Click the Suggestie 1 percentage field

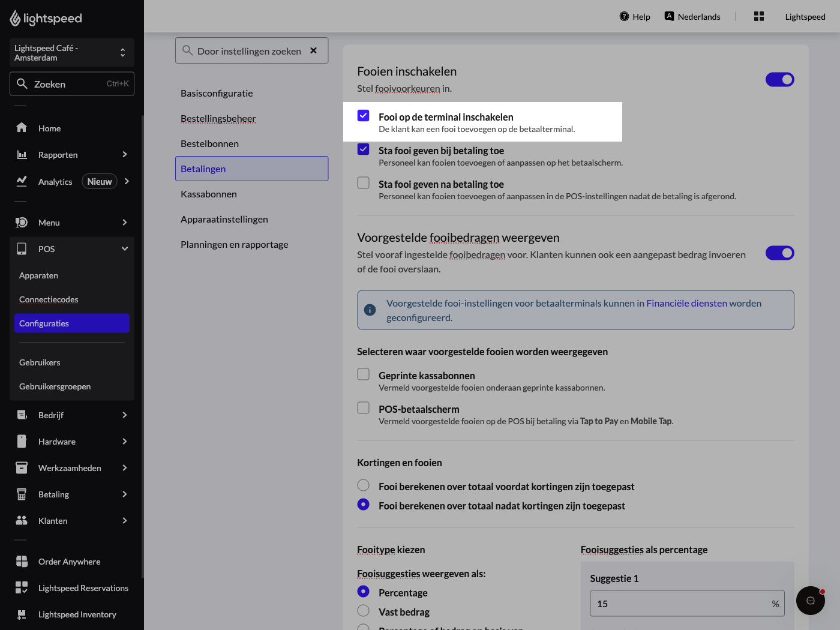[688, 604]
